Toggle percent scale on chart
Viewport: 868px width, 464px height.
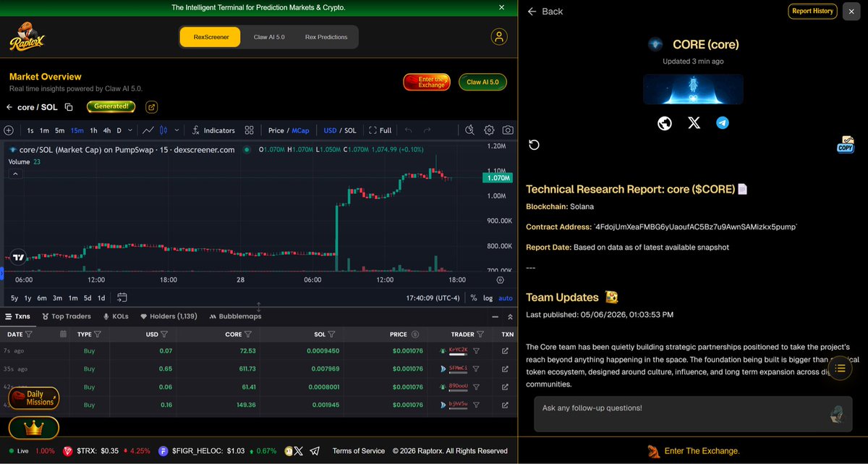tap(474, 298)
